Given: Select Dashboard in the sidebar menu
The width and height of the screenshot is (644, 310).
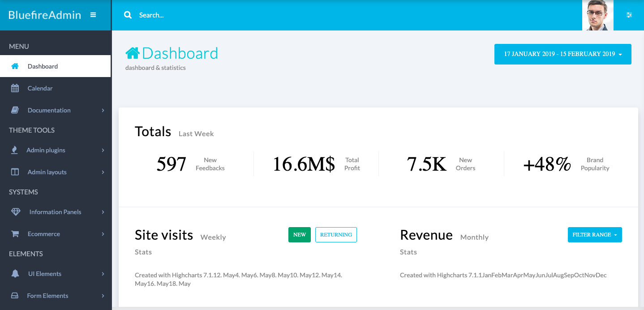Looking at the screenshot, I should 56,66.
